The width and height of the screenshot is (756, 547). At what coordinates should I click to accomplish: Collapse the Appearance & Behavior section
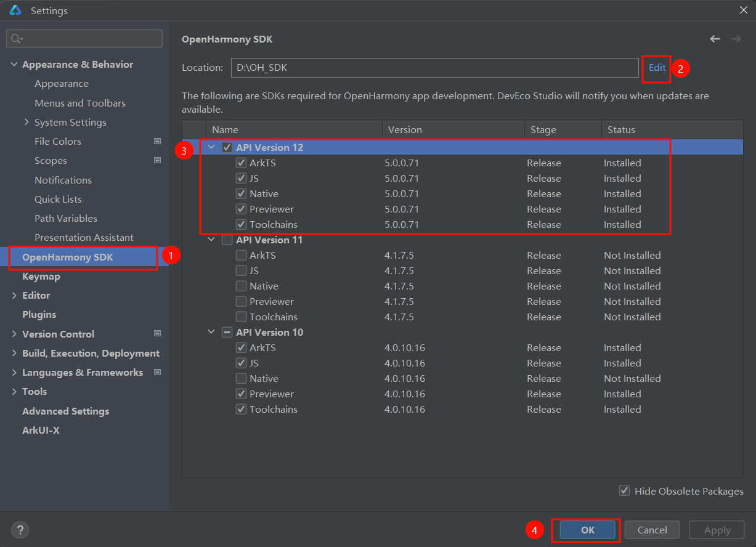click(x=14, y=64)
